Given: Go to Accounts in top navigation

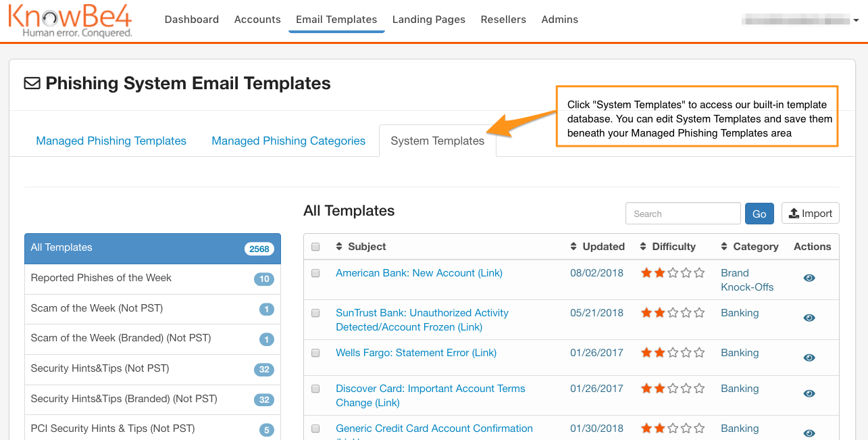Looking at the screenshot, I should [257, 20].
